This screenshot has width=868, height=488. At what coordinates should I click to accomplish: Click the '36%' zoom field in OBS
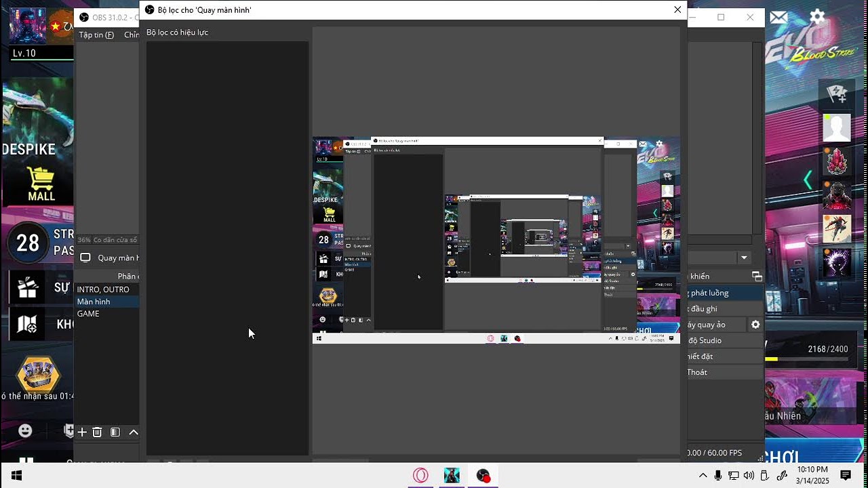pyautogui.click(x=84, y=240)
